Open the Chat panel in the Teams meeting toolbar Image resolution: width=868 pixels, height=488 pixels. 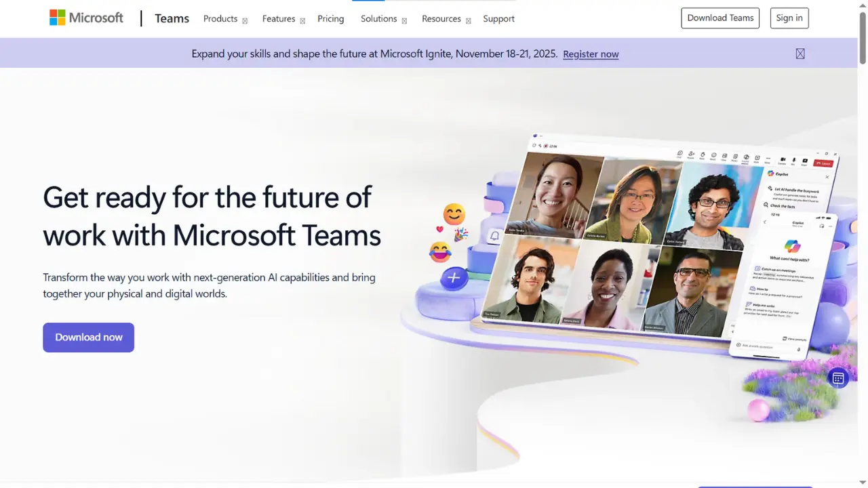pos(680,153)
